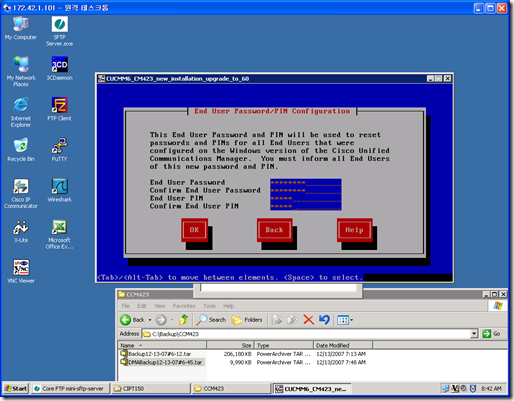Toggle the Folders pane in explorer
Viewport: 514px width, 401px height.
pyautogui.click(x=247, y=320)
